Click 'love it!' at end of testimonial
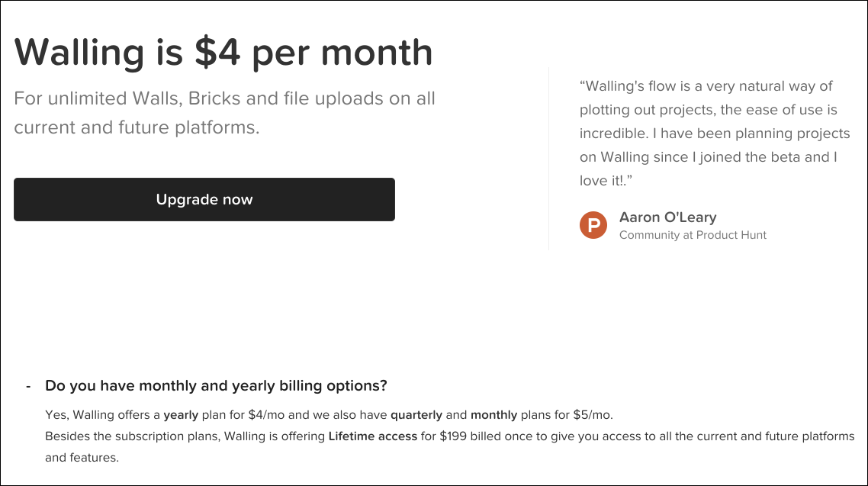The width and height of the screenshot is (868, 486). [603, 181]
